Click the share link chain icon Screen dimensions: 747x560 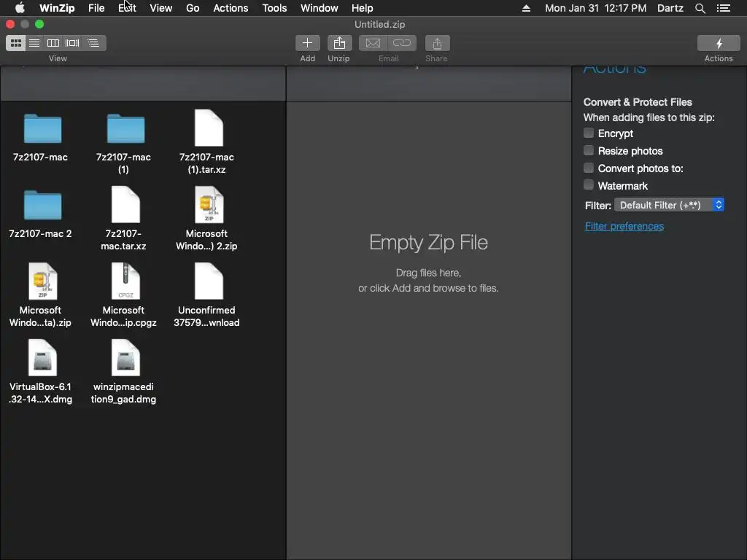(402, 43)
